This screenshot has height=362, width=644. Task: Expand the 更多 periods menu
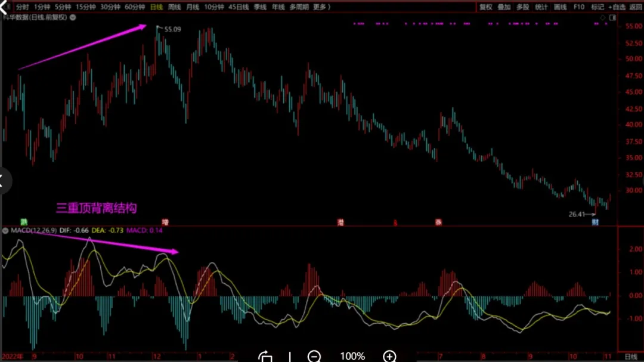pyautogui.click(x=321, y=7)
